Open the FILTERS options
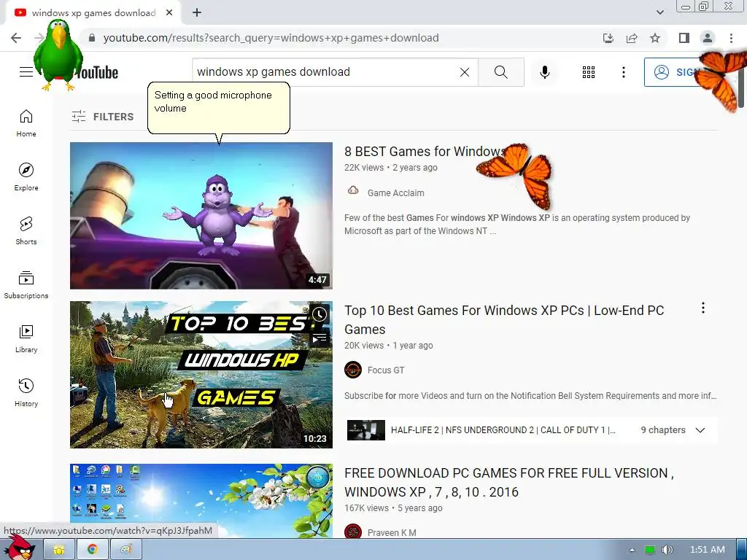This screenshot has width=747, height=560. tap(102, 117)
